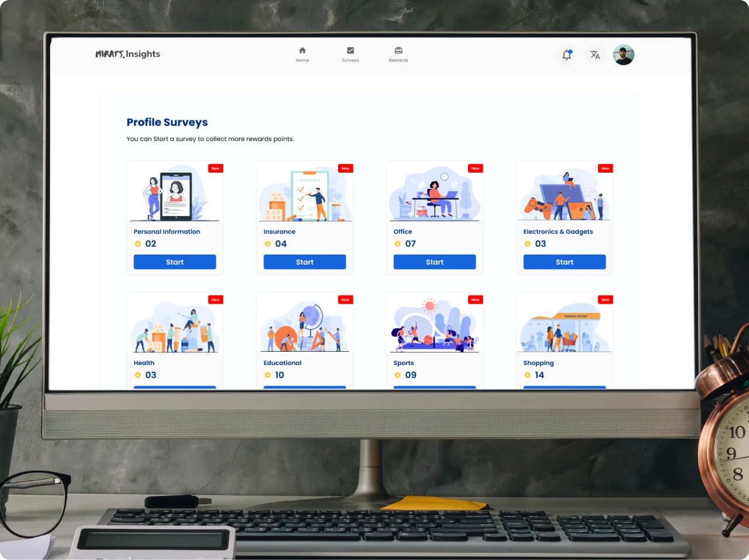
Task: Click the Mirats Insights logo
Action: tap(128, 54)
